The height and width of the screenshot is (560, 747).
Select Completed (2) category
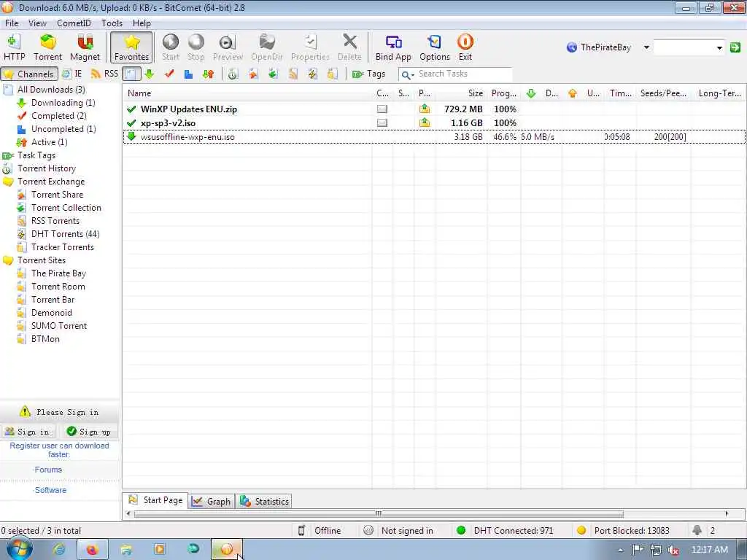coord(58,116)
